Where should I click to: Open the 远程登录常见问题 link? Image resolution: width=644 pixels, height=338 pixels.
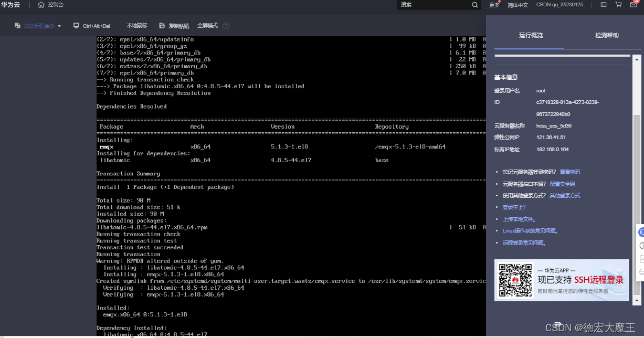click(525, 243)
